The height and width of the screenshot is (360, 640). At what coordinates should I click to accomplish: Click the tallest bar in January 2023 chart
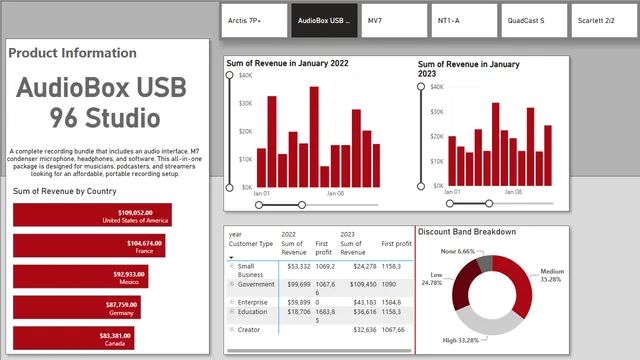click(x=496, y=144)
